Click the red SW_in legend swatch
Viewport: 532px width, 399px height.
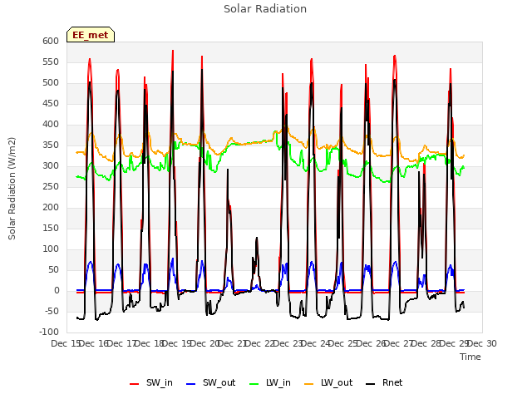pyautogui.click(x=135, y=384)
